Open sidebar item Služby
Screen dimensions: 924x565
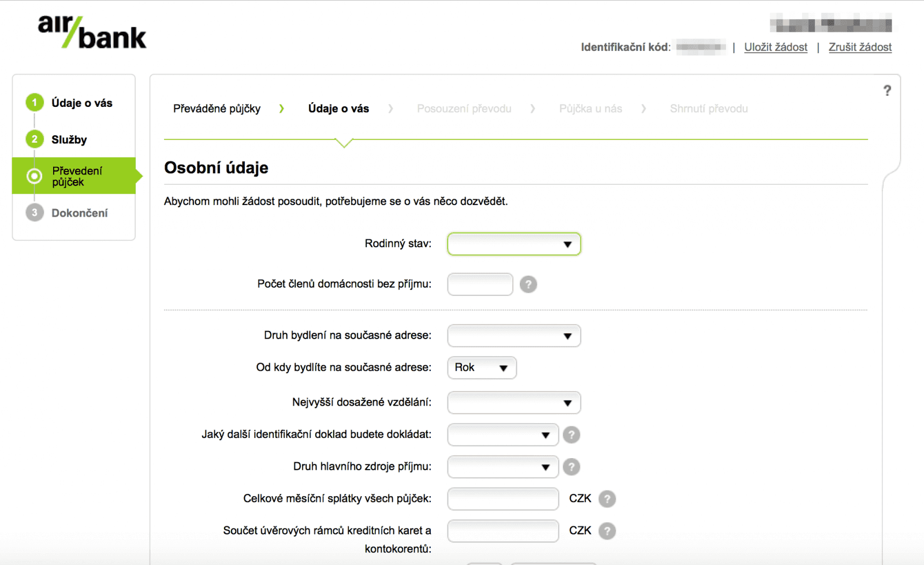tap(69, 139)
